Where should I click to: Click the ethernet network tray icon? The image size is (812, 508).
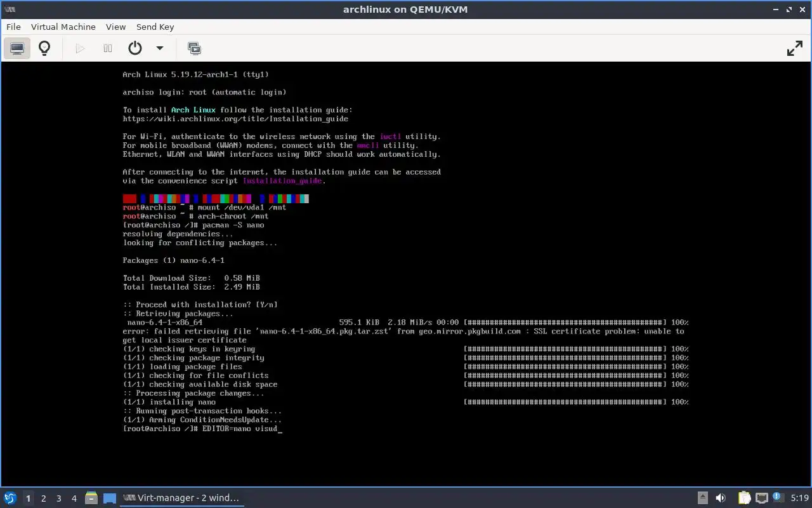pyautogui.click(x=762, y=498)
